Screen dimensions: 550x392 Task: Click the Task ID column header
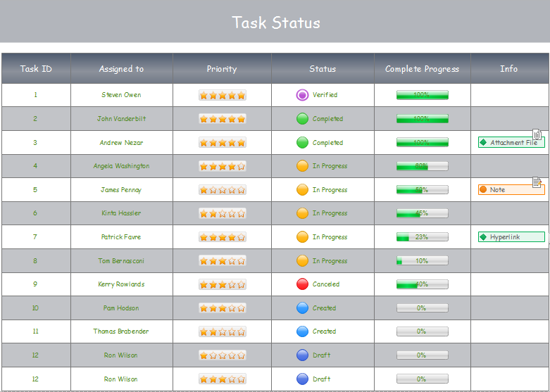tap(36, 68)
